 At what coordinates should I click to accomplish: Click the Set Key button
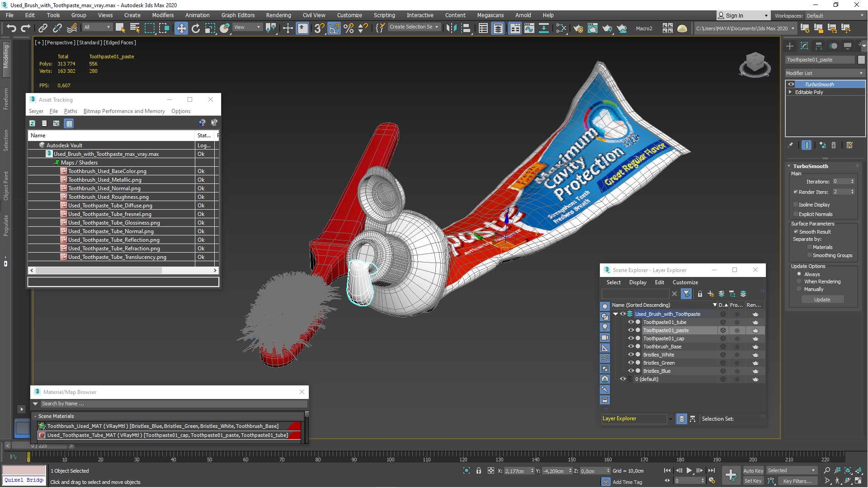[753, 481]
